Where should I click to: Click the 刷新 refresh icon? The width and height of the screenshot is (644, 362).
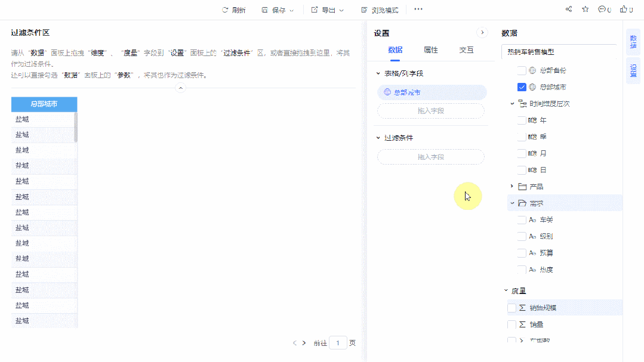coord(225,10)
